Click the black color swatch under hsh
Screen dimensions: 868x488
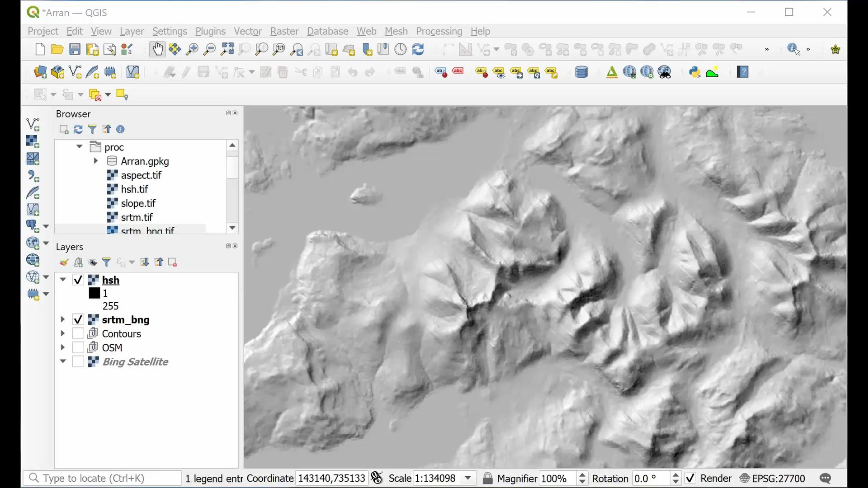pyautogui.click(x=94, y=293)
